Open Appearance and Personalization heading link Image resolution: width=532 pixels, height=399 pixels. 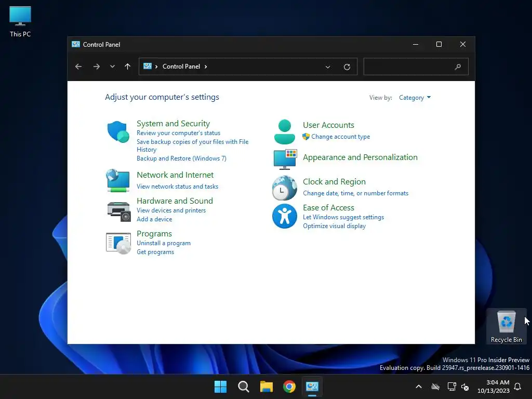coord(360,157)
